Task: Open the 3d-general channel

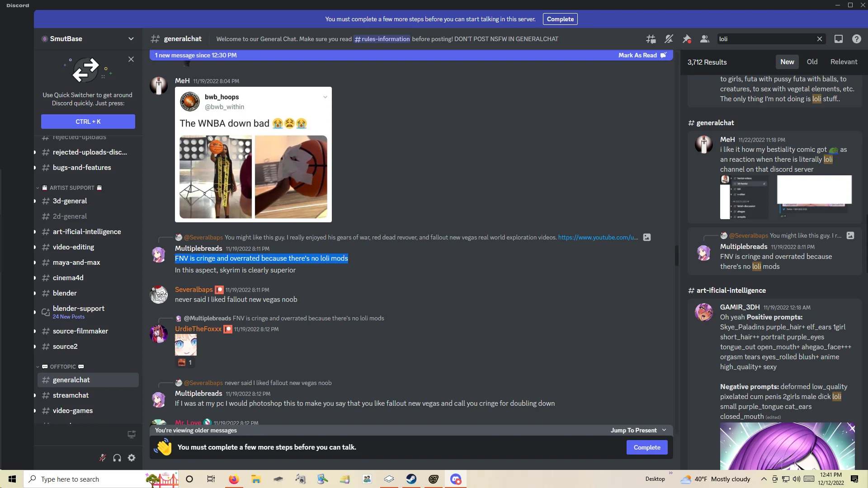Action: pyautogui.click(x=88, y=201)
